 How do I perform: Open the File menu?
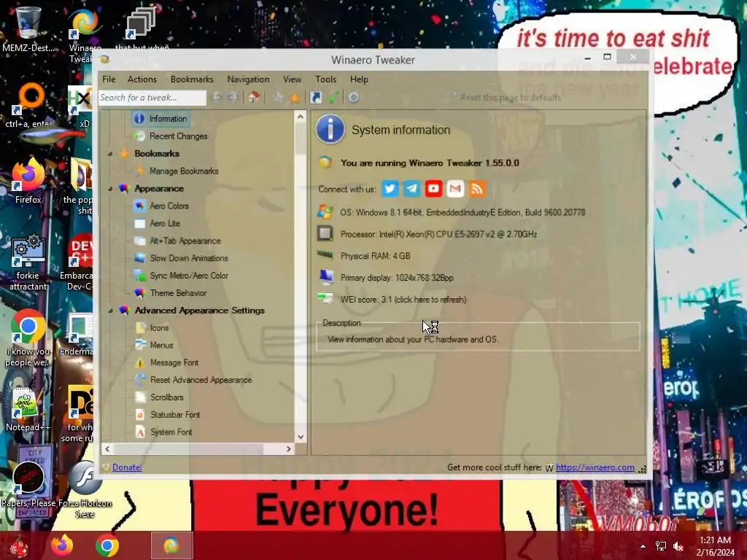109,79
